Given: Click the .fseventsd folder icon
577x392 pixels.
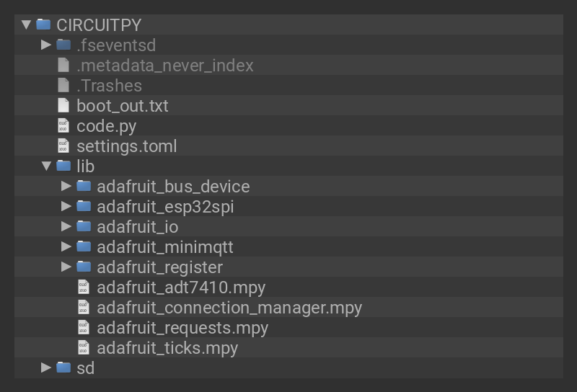Looking at the screenshot, I should coord(63,45).
